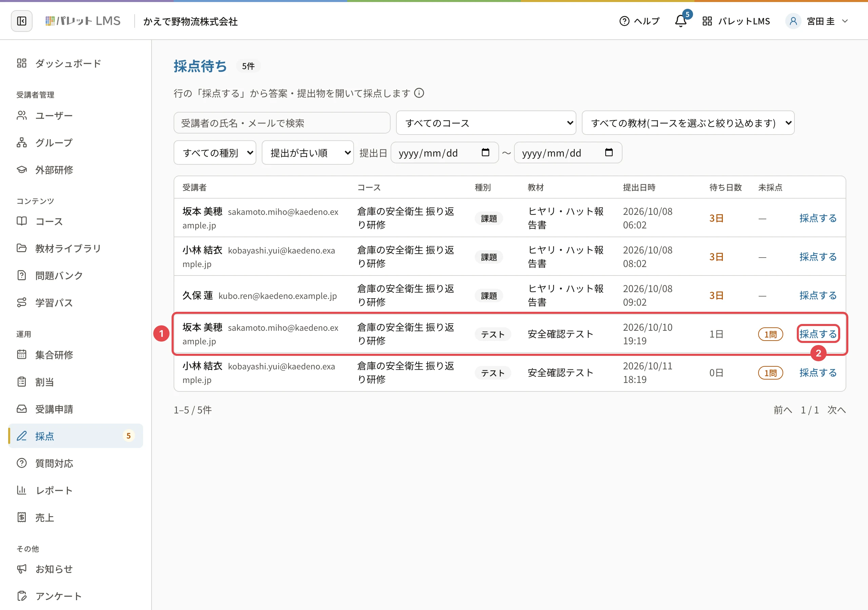Click the end 提出日 date input
868x610 pixels.
coord(568,153)
